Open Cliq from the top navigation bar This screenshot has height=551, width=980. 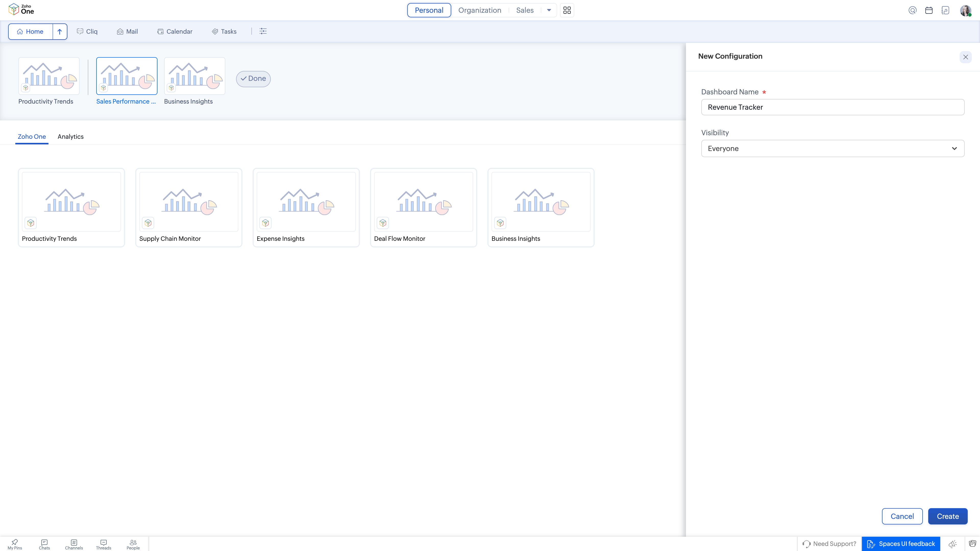pyautogui.click(x=87, y=32)
